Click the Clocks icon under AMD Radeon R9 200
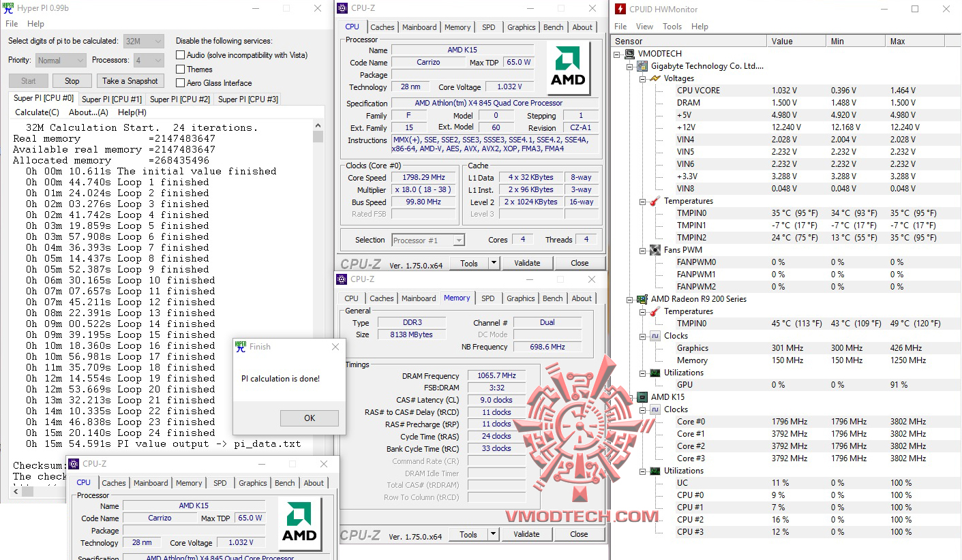The width and height of the screenshot is (962, 560). (655, 336)
